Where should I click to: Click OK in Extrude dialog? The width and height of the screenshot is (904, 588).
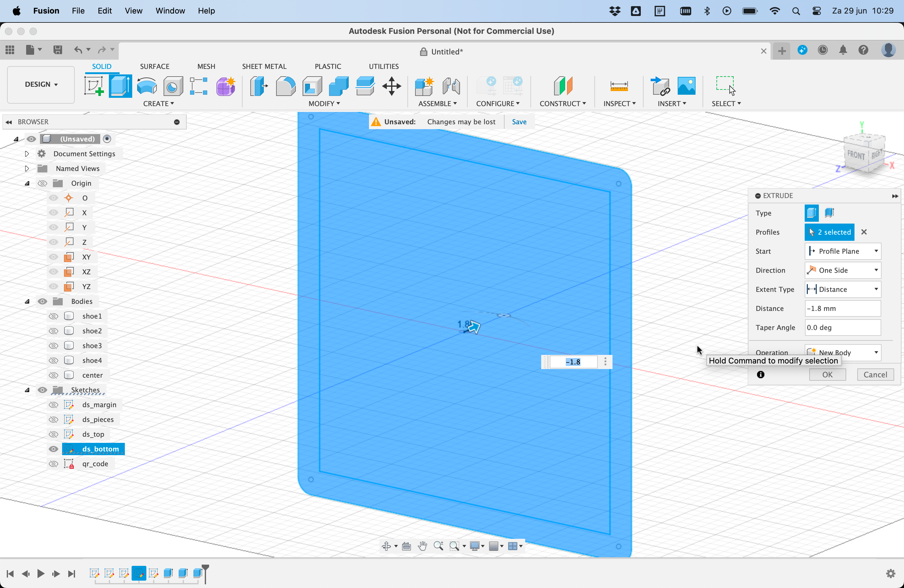pyautogui.click(x=828, y=375)
